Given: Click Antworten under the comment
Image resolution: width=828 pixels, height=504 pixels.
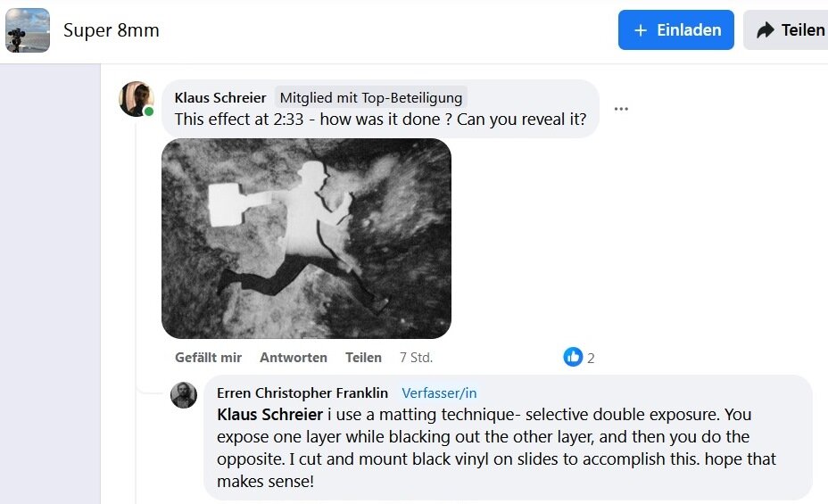Looking at the screenshot, I should point(293,358).
